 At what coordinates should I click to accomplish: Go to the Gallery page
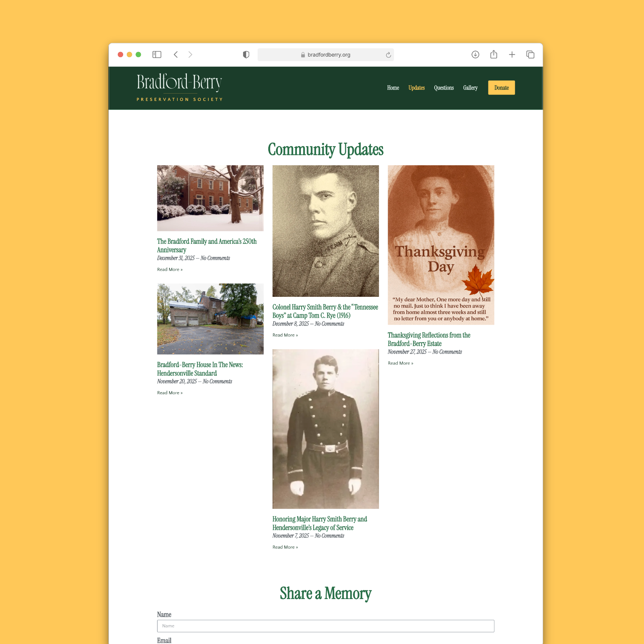click(470, 88)
